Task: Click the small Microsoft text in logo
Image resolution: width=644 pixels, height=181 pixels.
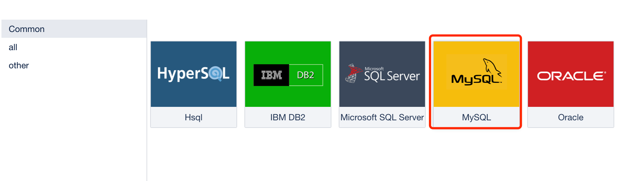Action: [374, 69]
